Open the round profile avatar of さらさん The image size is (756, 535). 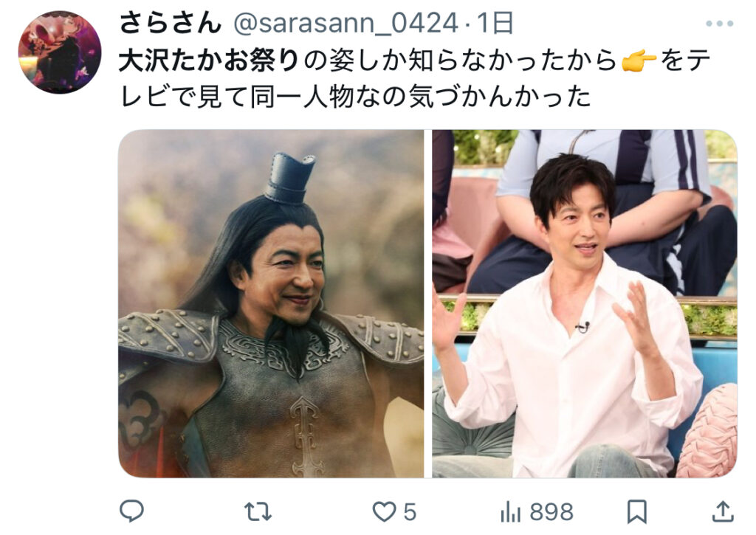pos(60,52)
